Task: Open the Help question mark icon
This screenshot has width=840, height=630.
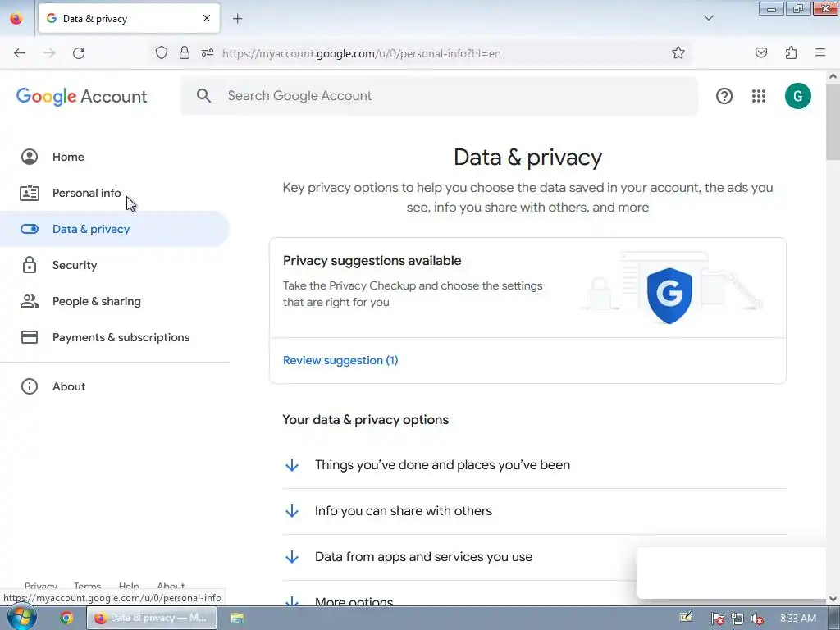Action: tap(724, 96)
